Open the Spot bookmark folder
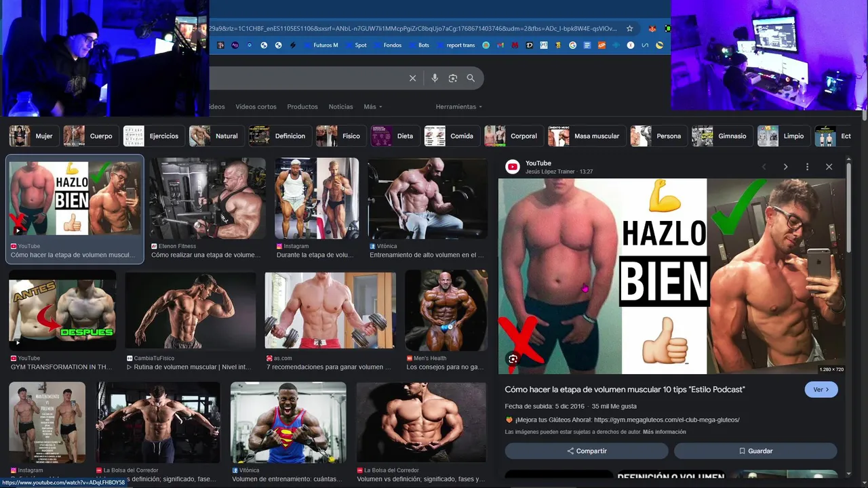Viewport: 868px width, 488px height. click(x=356, y=45)
